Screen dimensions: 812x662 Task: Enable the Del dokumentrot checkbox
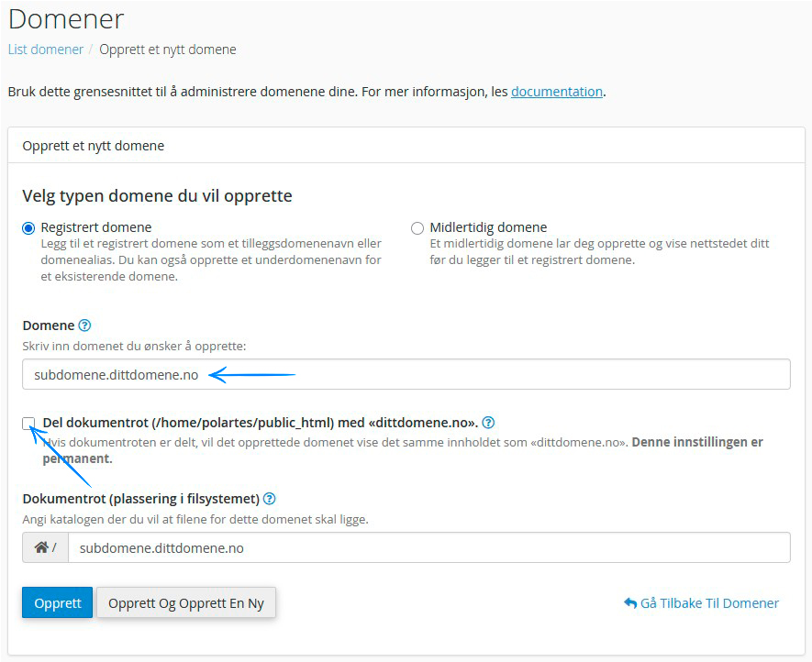tap(29, 423)
